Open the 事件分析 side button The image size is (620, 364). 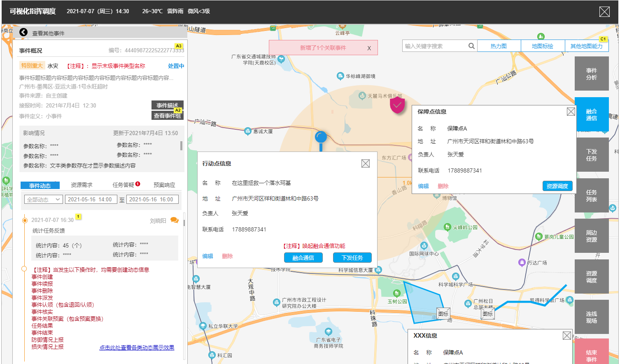pos(592,74)
